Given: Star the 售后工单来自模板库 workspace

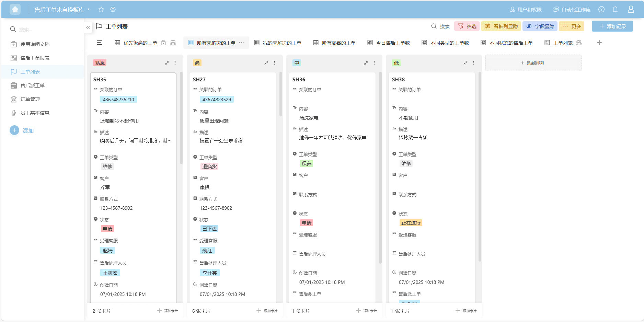Looking at the screenshot, I should [101, 9].
